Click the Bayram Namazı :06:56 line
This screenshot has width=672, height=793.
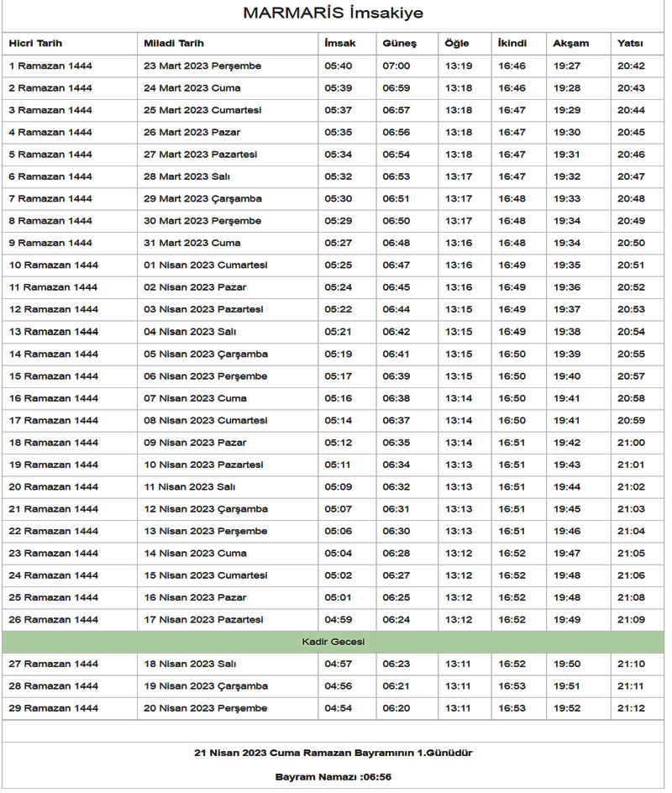point(333,777)
